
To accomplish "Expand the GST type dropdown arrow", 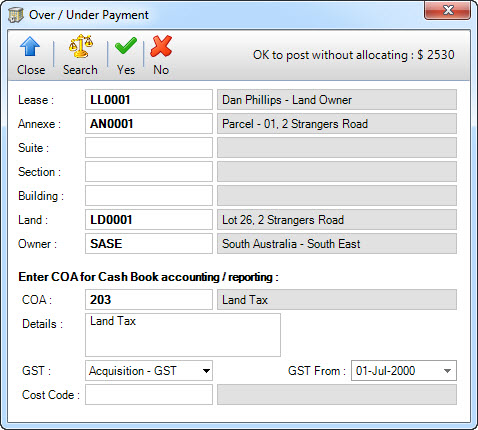I will [x=206, y=371].
